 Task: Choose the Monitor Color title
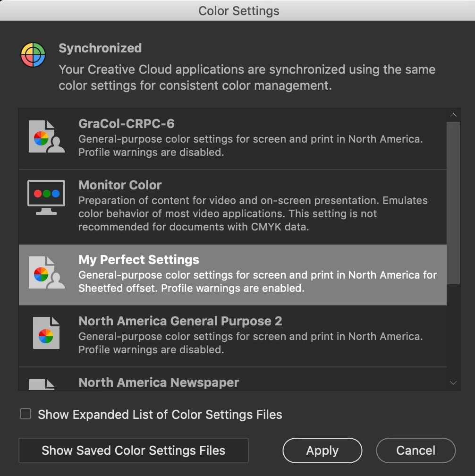[x=120, y=185]
